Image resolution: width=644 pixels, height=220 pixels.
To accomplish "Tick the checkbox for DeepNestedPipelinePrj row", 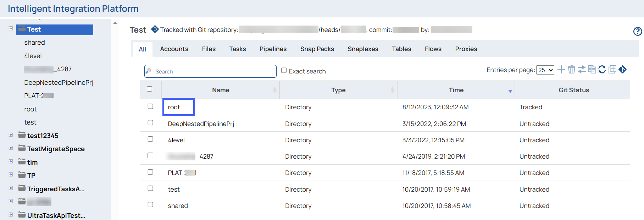I will (150, 123).
